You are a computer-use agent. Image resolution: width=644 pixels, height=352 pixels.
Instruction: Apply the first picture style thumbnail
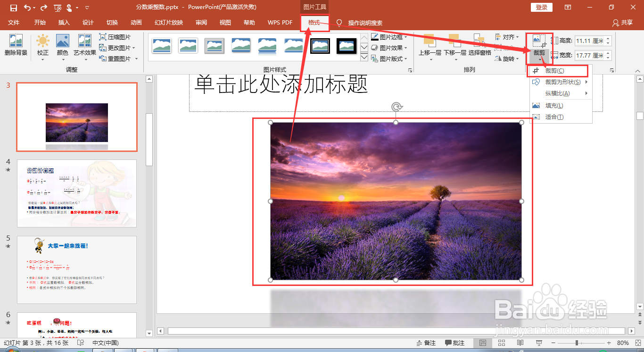pos(161,46)
